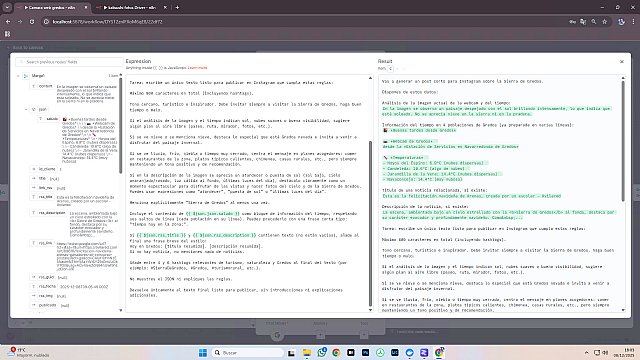Open the Windows Start menu

click(x=203, y=353)
